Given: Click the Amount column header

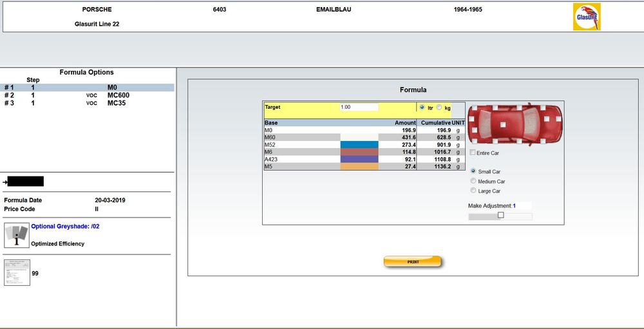Looking at the screenshot, I should (x=406, y=123).
